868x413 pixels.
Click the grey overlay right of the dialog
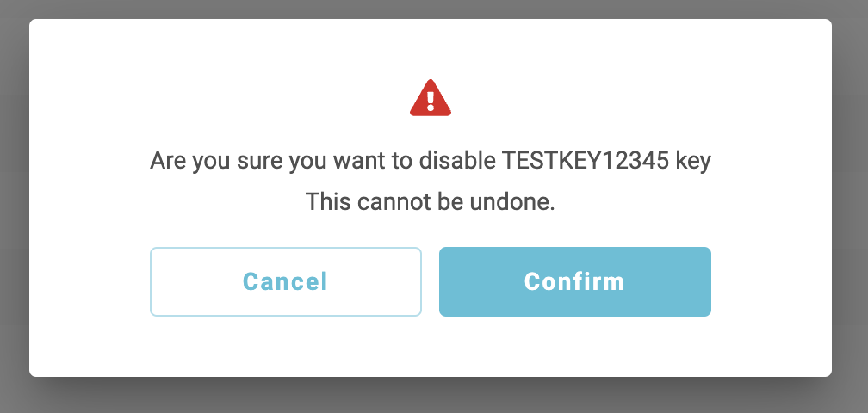850,206
